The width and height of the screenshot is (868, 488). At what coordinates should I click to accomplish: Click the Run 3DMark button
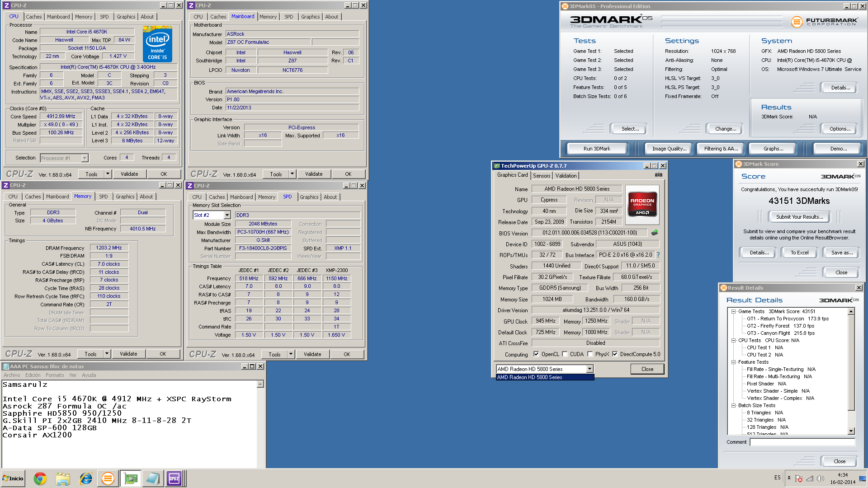(597, 149)
